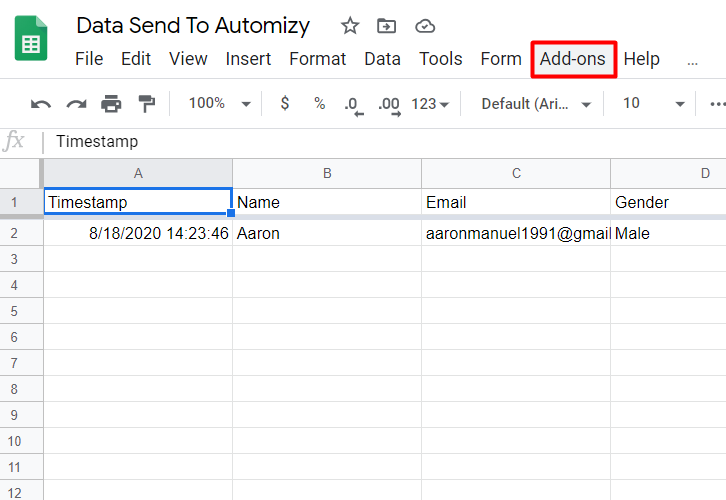This screenshot has height=500, width=726.
Task: Star the Data Send To Automizy document
Action: [x=350, y=25]
